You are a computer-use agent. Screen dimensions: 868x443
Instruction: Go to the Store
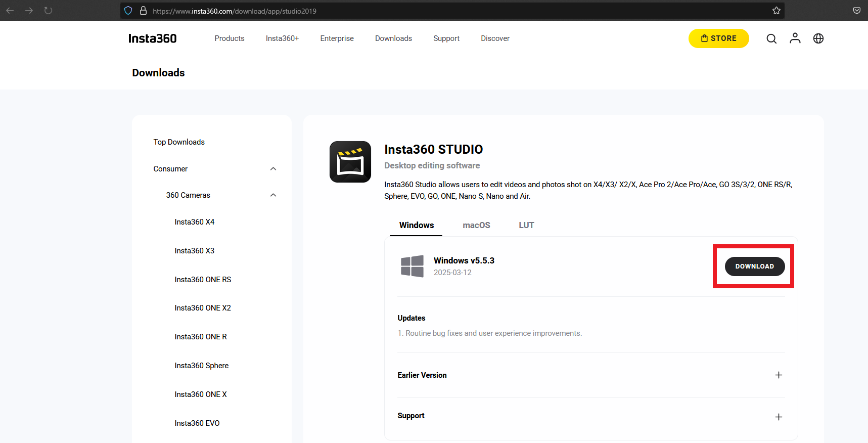pyautogui.click(x=719, y=38)
